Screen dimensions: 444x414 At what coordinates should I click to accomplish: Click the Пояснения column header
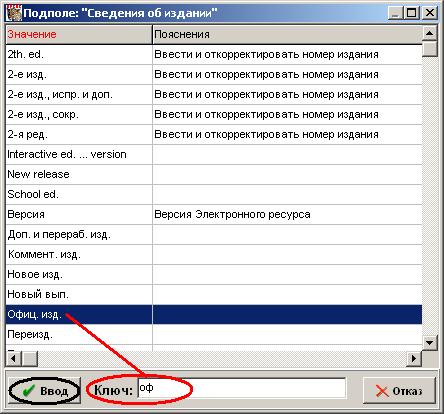(x=287, y=34)
